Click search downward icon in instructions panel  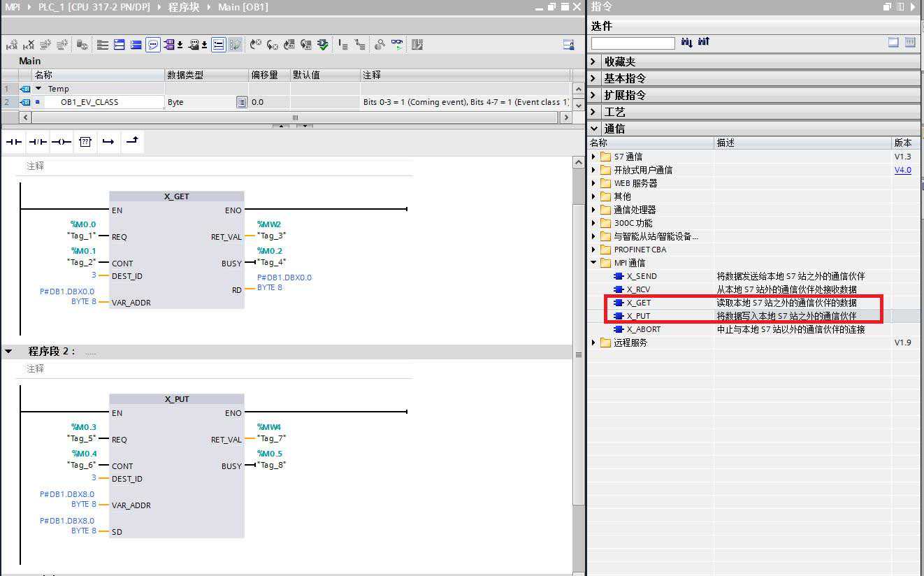click(686, 43)
